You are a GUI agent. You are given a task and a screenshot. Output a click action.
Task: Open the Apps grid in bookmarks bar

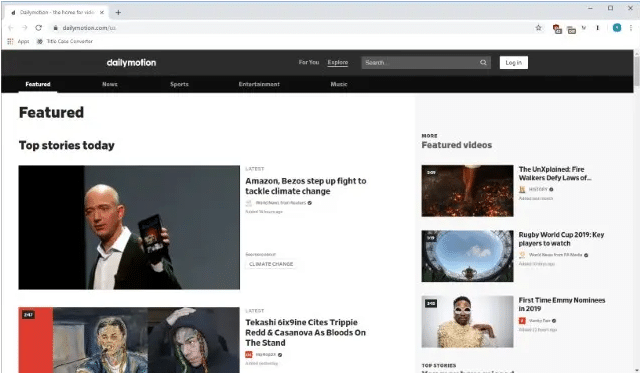pos(18,41)
